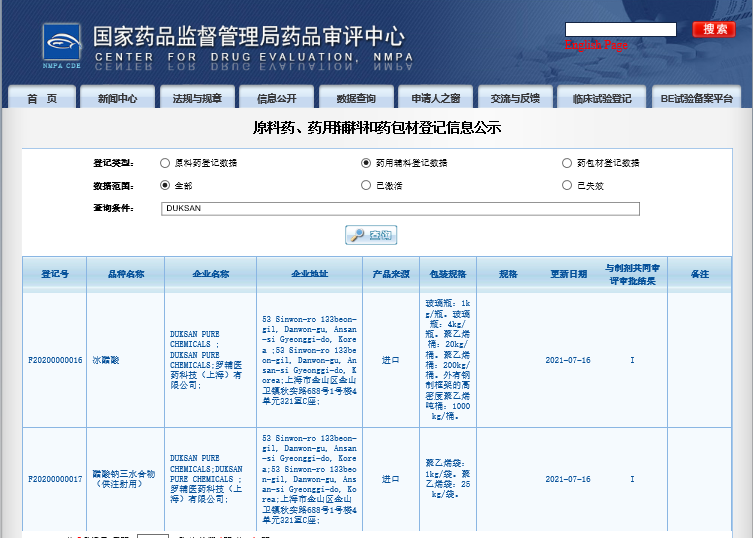Focus the top site search field
Screen dimensions: 753x538
point(620,29)
